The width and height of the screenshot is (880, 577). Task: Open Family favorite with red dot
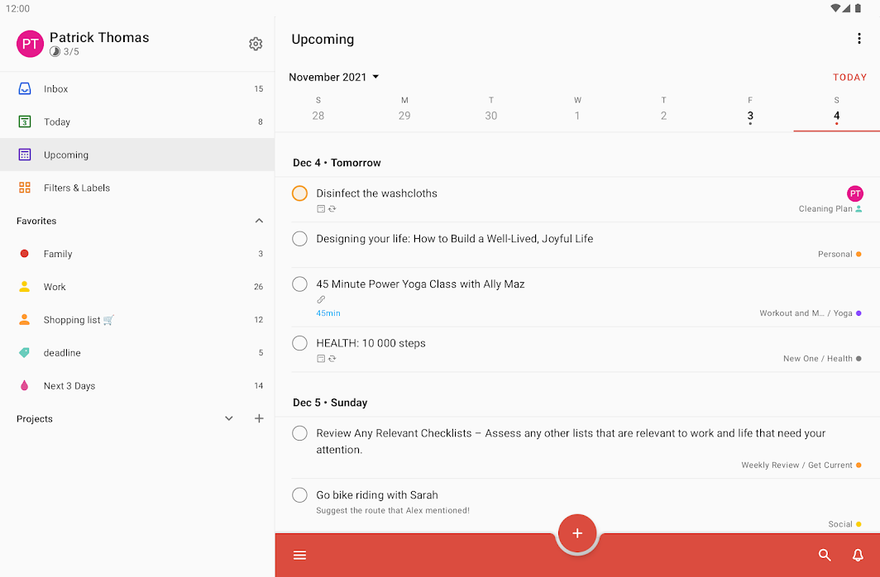click(x=138, y=254)
